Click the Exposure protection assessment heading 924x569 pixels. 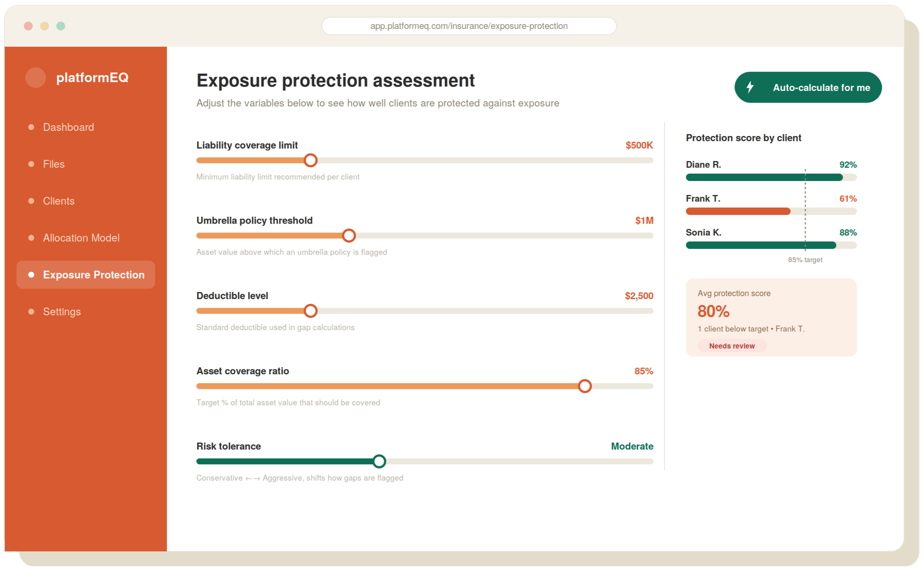(335, 80)
